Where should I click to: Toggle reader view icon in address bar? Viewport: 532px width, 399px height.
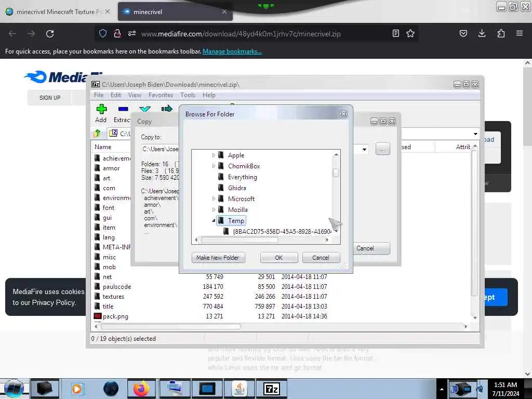pyautogui.click(x=395, y=33)
